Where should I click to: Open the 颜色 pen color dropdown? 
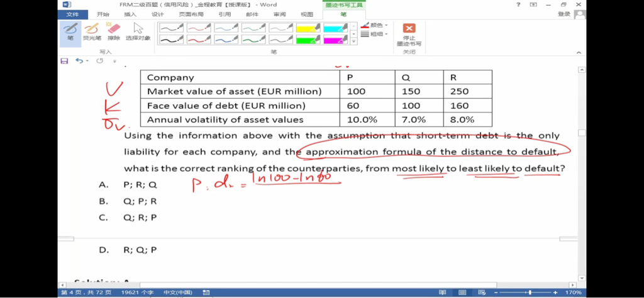point(375,25)
